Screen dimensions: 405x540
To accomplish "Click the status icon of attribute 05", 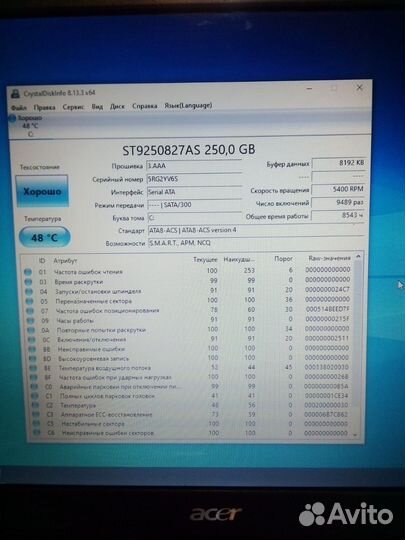I will [30, 301].
